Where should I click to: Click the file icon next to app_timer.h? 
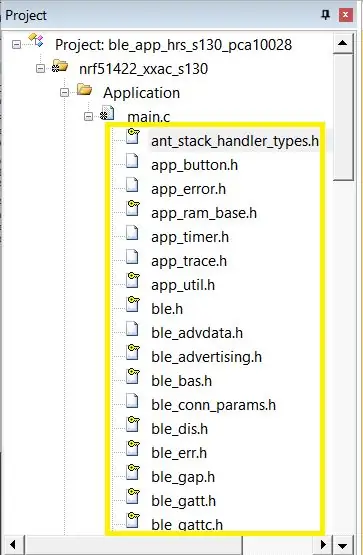click(132, 233)
